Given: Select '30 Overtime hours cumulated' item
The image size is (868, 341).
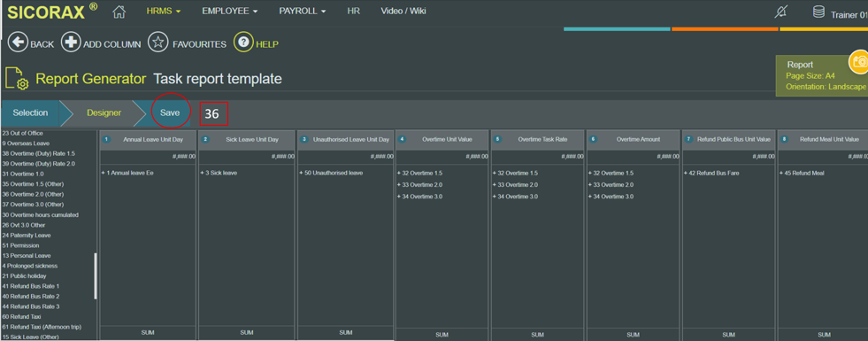Looking at the screenshot, I should [40, 214].
